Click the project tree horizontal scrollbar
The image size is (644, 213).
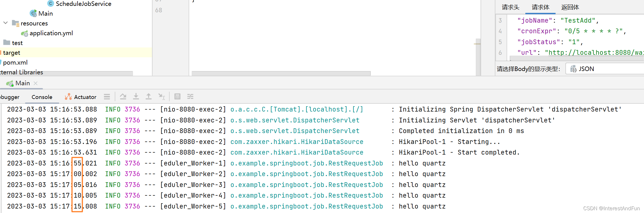coord(67,73)
